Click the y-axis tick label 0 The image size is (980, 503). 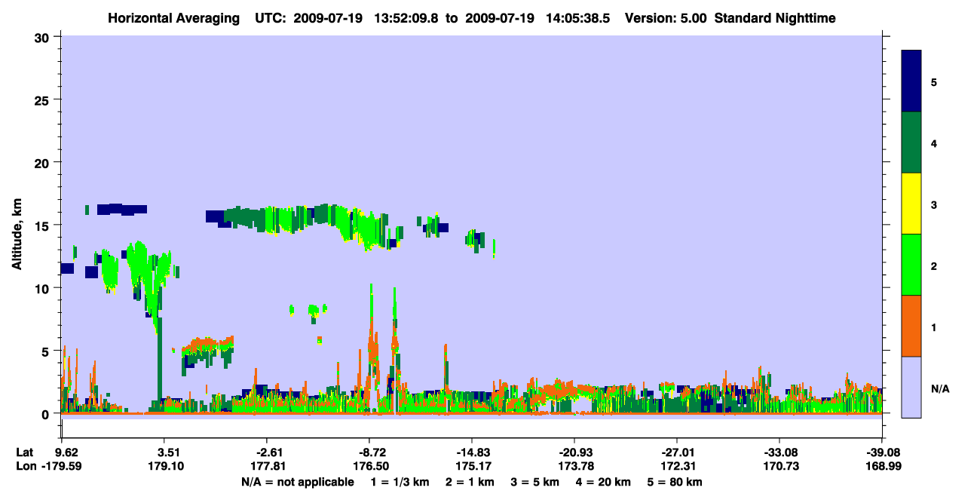46,413
